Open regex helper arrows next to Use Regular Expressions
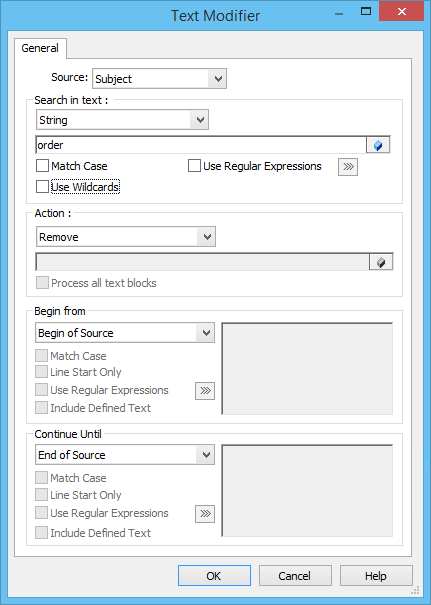Screen dimensions: 431x605 pyautogui.click(x=348, y=167)
